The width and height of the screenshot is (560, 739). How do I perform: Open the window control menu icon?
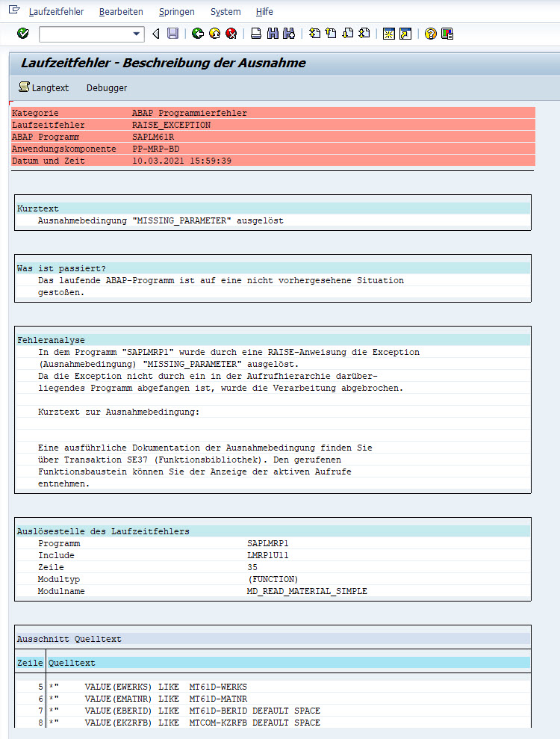point(13,11)
